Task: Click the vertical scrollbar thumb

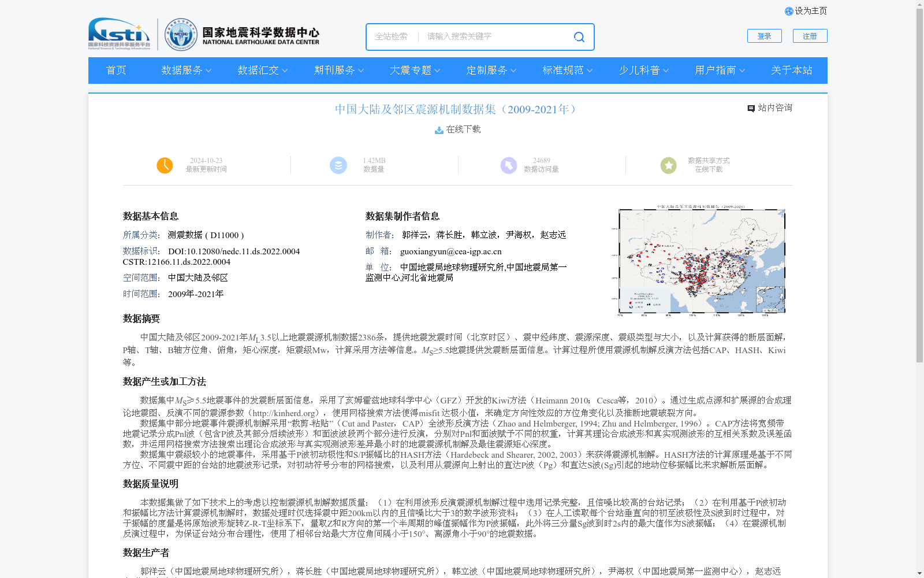Action: click(x=919, y=185)
